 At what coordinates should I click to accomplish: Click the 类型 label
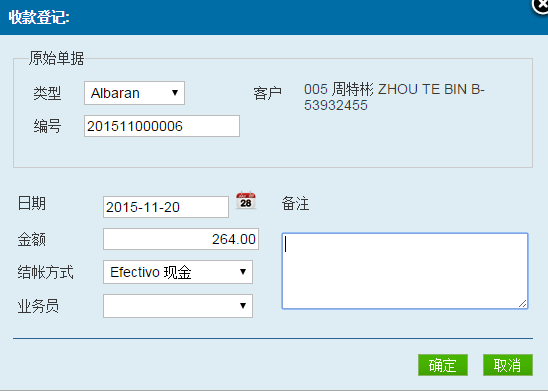click(47, 93)
